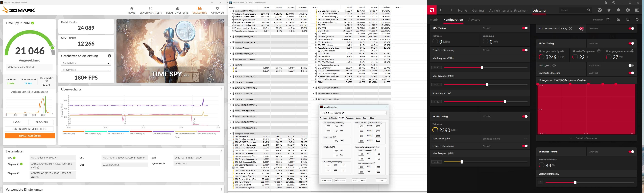
Task: Open Curve tab in MorePowerTool
Action: coord(359,118)
